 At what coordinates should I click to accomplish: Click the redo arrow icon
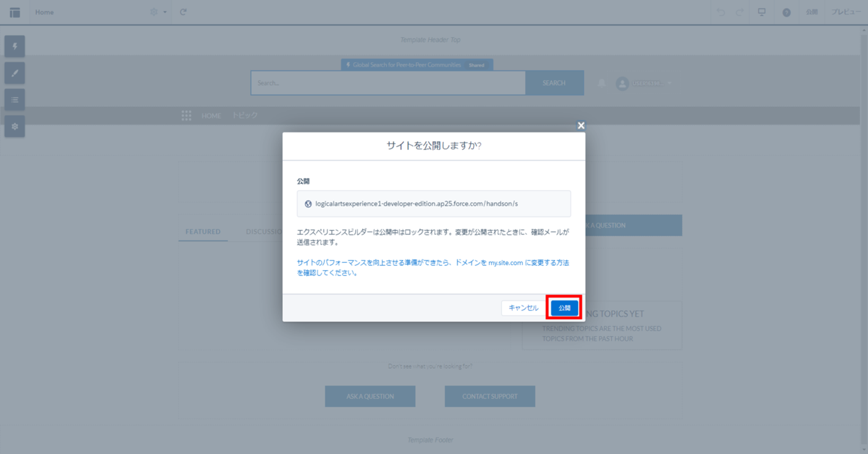(x=739, y=12)
